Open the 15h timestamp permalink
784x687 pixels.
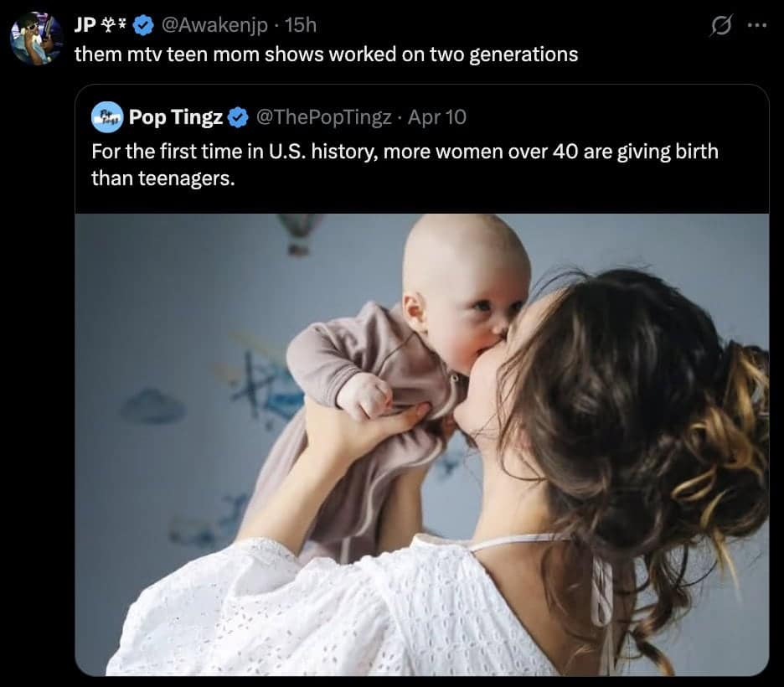[x=301, y=26]
